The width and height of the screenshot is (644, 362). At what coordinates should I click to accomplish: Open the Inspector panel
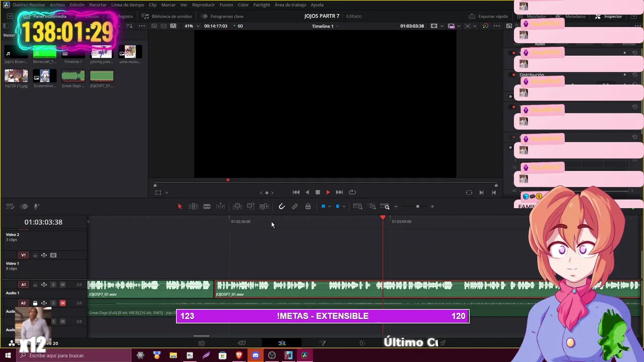click(x=609, y=16)
